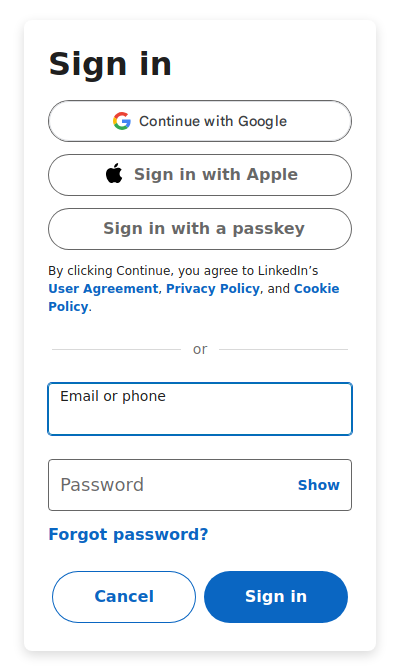Click the "or" divider text
This screenshot has width=400, height=670.
click(200, 350)
